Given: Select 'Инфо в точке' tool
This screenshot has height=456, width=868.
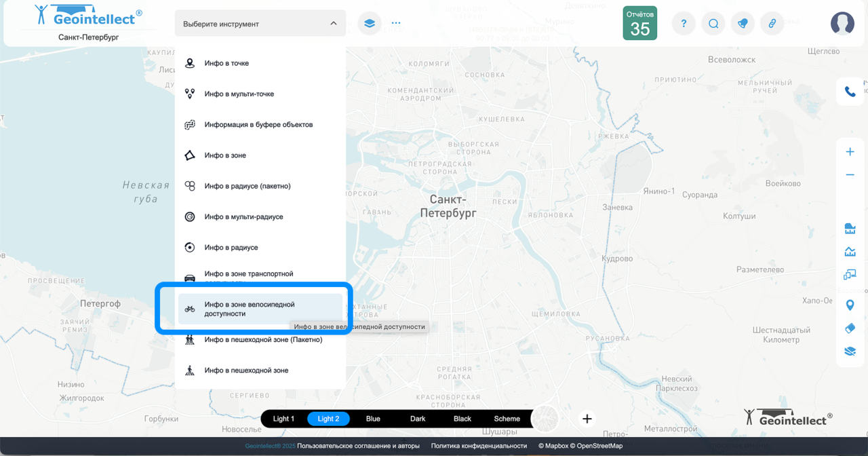Looking at the screenshot, I should pos(226,63).
